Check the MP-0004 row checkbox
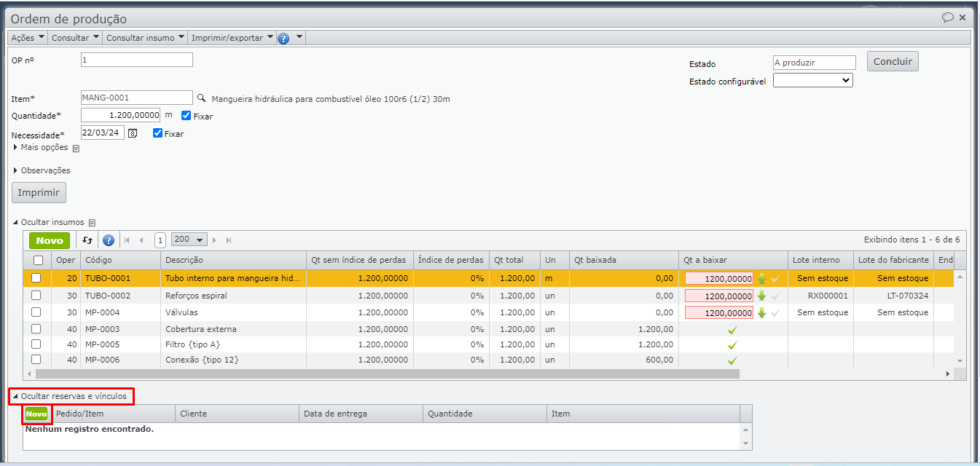 (x=36, y=312)
